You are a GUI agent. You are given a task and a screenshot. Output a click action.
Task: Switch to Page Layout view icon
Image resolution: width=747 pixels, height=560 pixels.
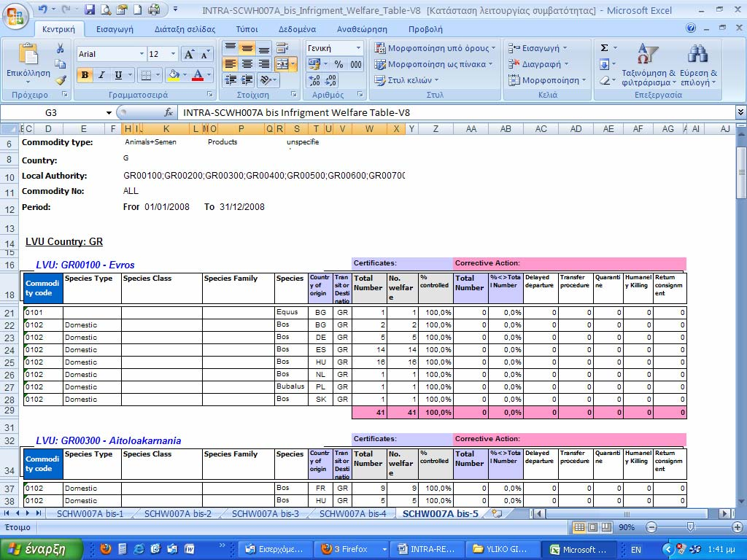coord(593,527)
